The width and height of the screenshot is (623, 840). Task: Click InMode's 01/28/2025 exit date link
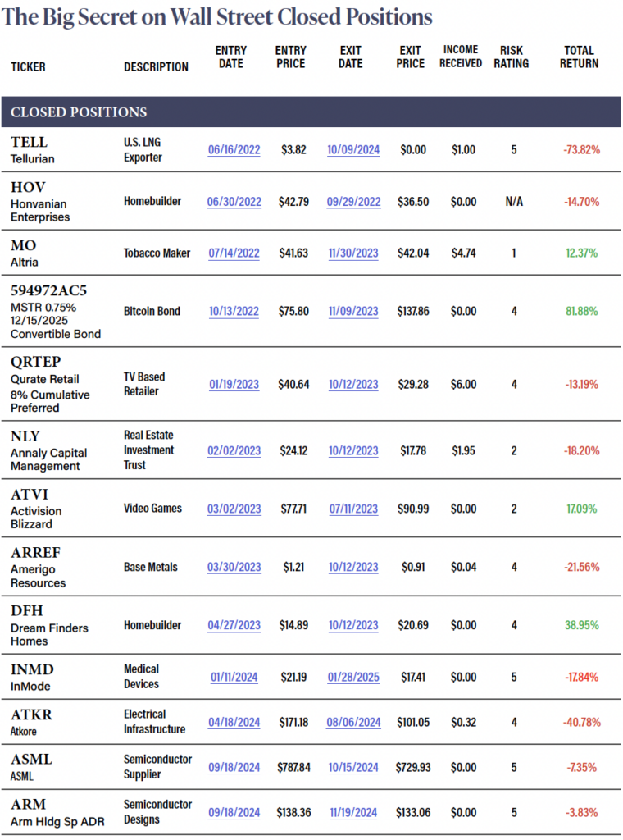[x=353, y=677]
